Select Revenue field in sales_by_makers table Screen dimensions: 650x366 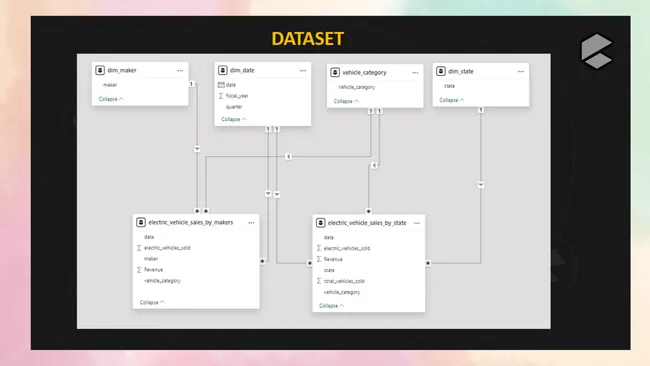point(153,269)
